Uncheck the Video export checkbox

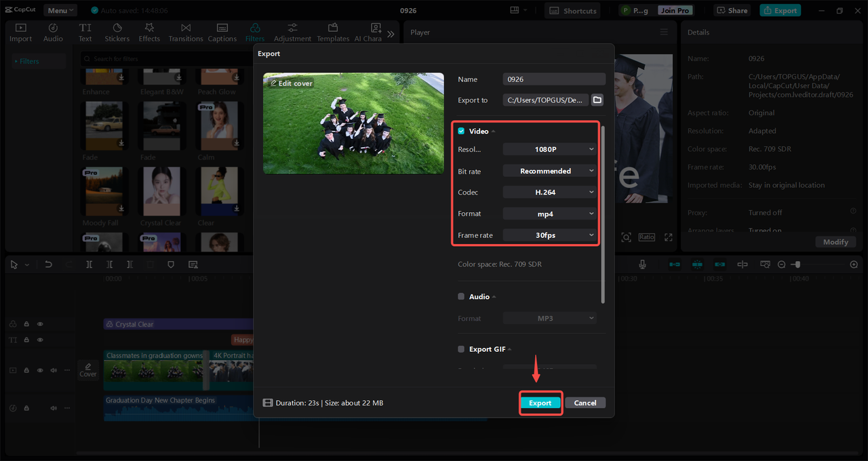point(461,131)
